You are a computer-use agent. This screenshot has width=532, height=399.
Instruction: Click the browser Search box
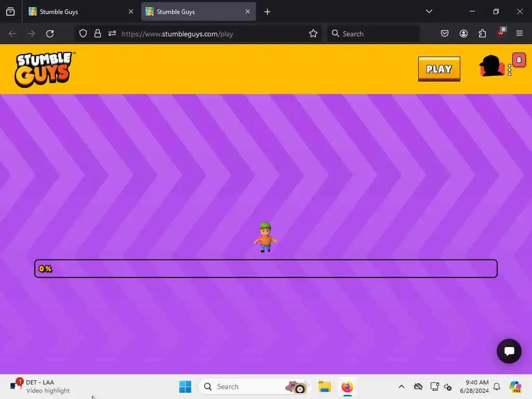(373, 34)
